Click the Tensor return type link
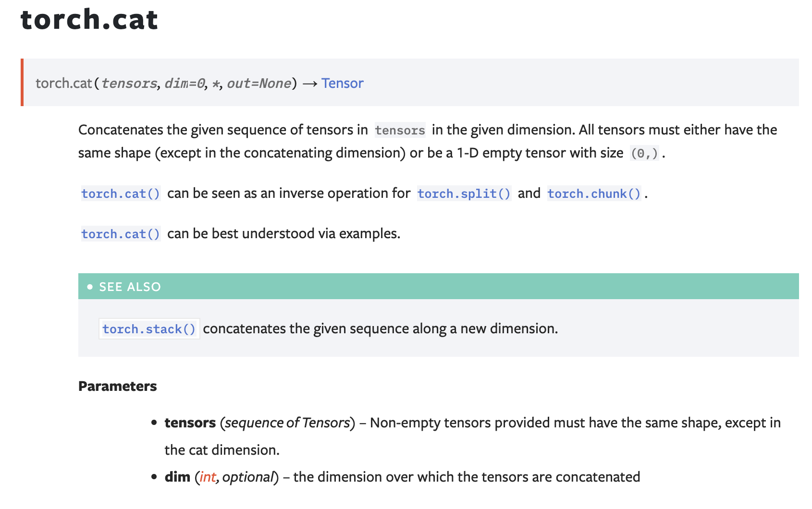Screen dimensions: 812x509 (x=342, y=84)
